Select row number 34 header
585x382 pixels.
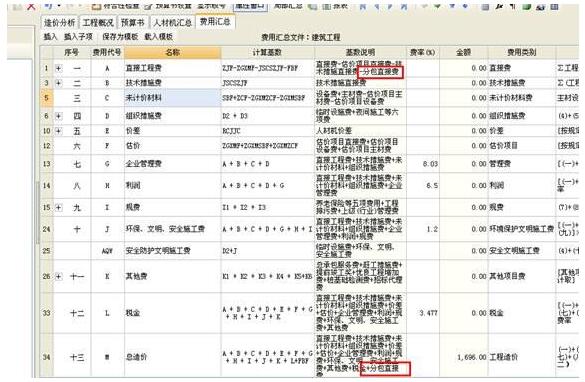coord(47,357)
